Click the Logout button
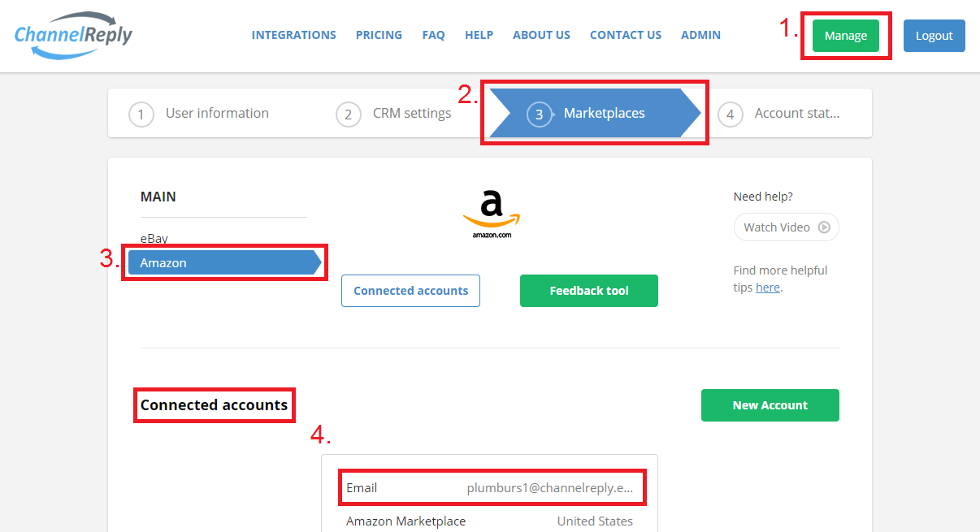Viewport: 980px width, 532px height. 934,35
